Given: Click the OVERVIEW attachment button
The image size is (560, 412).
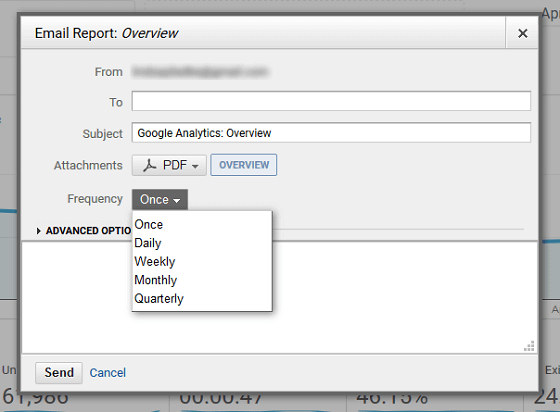Looking at the screenshot, I should (x=244, y=165).
